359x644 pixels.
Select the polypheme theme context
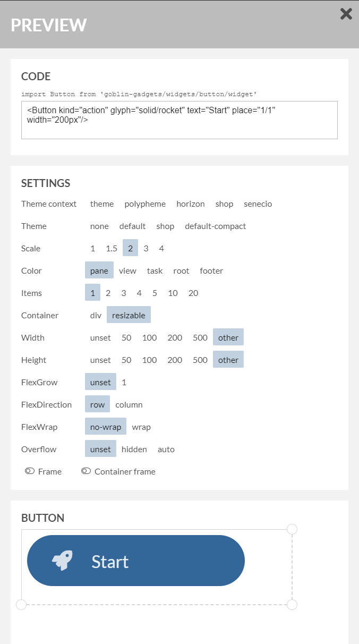pyautogui.click(x=145, y=204)
